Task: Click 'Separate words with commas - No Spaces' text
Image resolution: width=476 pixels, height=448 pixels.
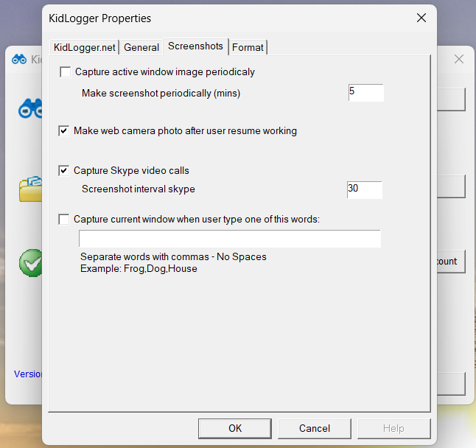Action: click(173, 256)
